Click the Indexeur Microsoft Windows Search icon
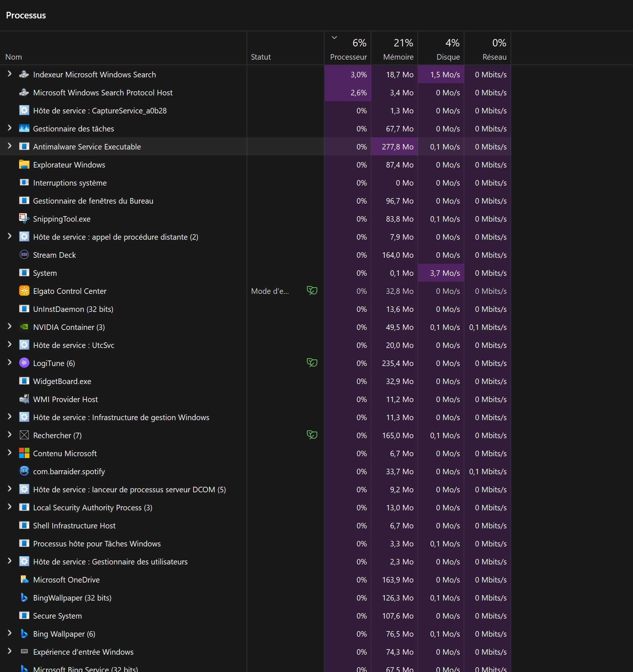 click(24, 74)
